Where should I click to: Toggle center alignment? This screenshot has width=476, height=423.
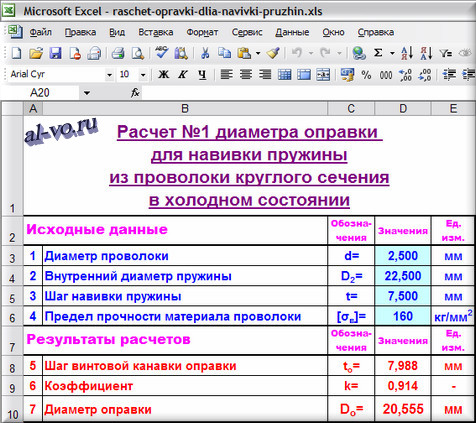click(246, 74)
